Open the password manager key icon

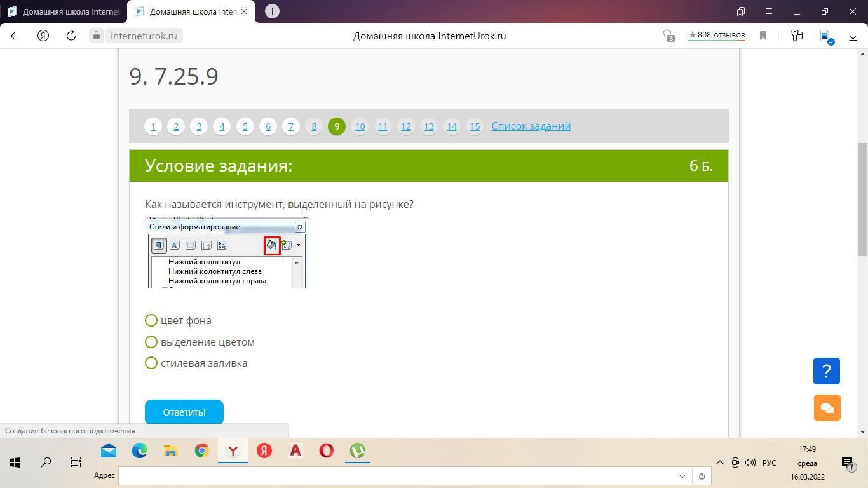click(797, 36)
